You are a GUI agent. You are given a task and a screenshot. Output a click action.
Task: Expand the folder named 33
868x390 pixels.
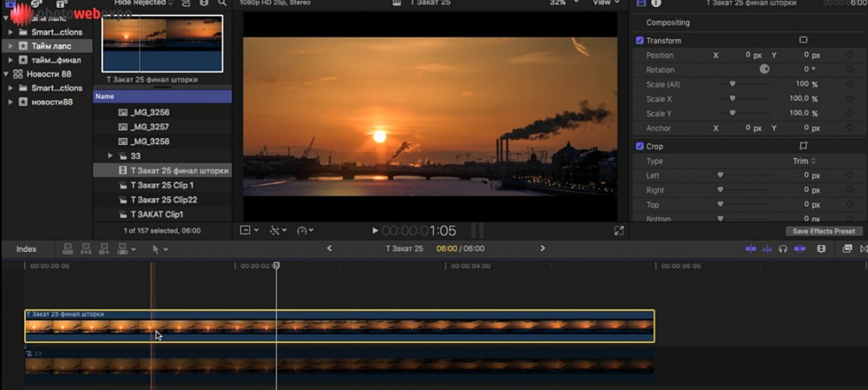[110, 155]
